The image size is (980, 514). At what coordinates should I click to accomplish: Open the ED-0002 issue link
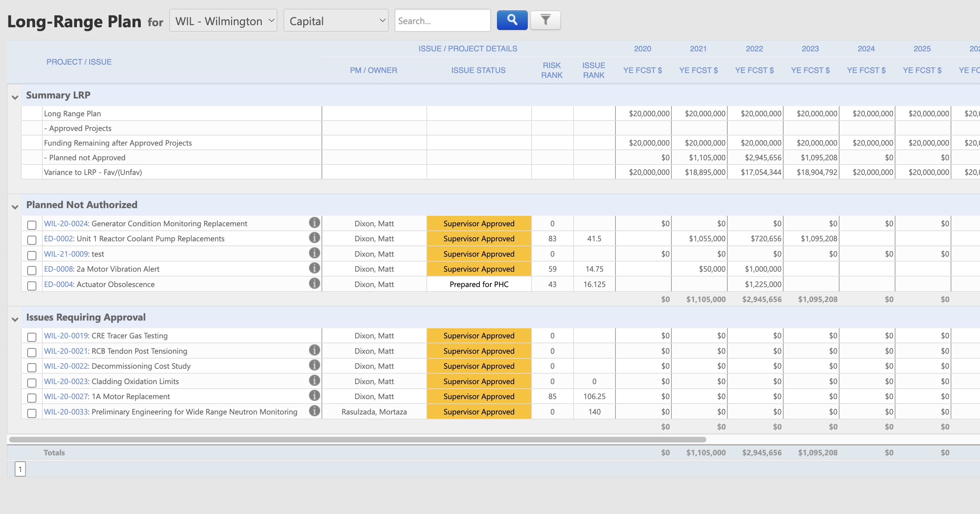pyautogui.click(x=58, y=239)
